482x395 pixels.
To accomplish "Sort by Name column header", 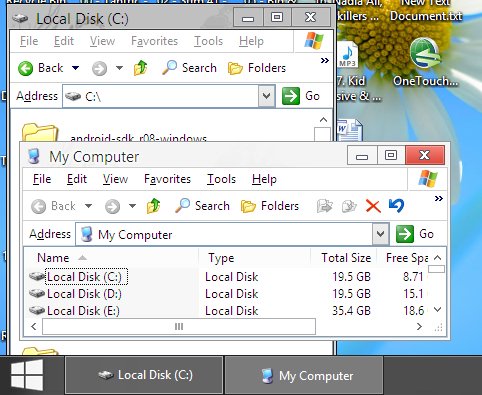I will [x=111, y=258].
